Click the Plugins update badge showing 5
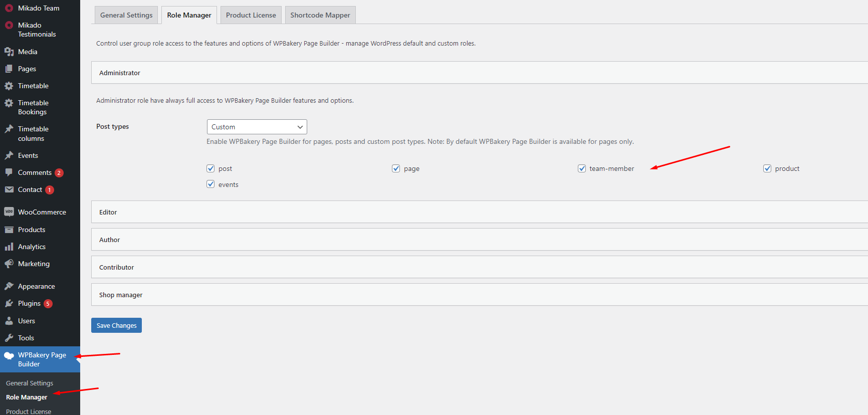This screenshot has width=868, height=415. [x=48, y=304]
